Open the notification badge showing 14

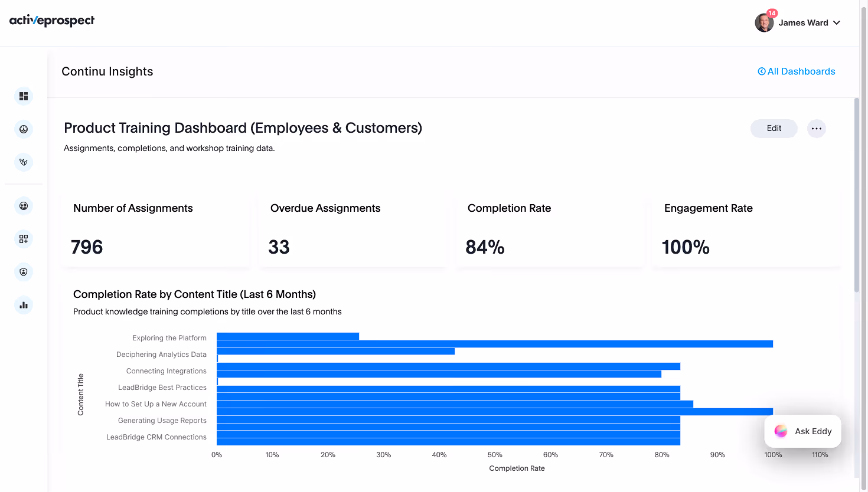pos(772,12)
